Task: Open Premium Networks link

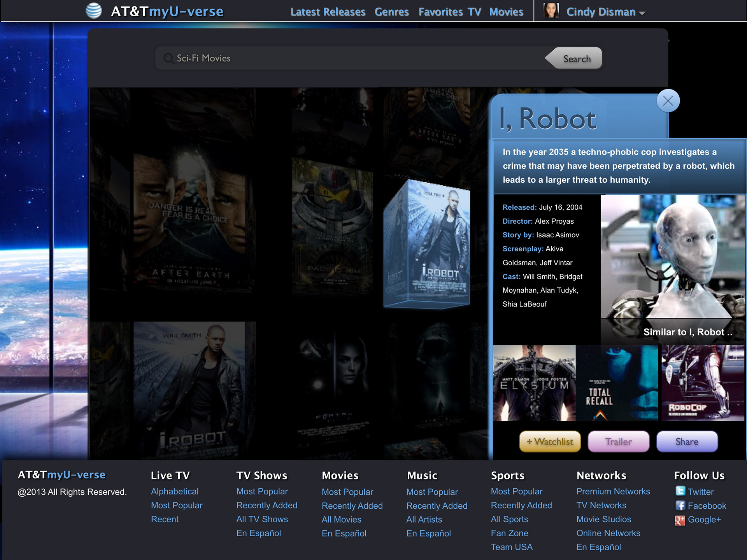Action: click(x=613, y=491)
